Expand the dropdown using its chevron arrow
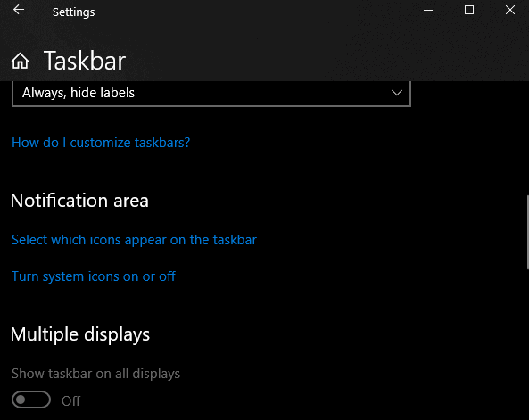 [x=397, y=93]
